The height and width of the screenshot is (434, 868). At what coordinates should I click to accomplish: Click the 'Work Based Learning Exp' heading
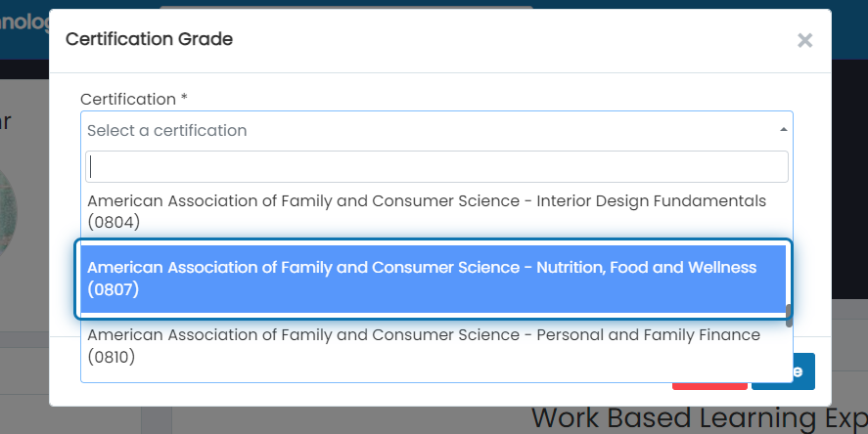coord(699,419)
